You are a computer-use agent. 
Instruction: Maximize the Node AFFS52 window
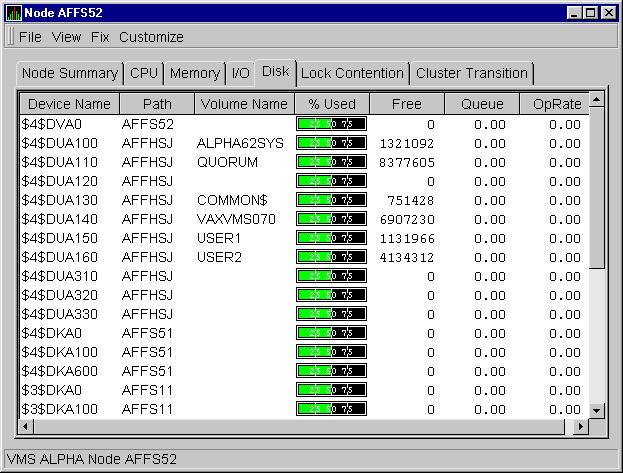tap(590, 13)
